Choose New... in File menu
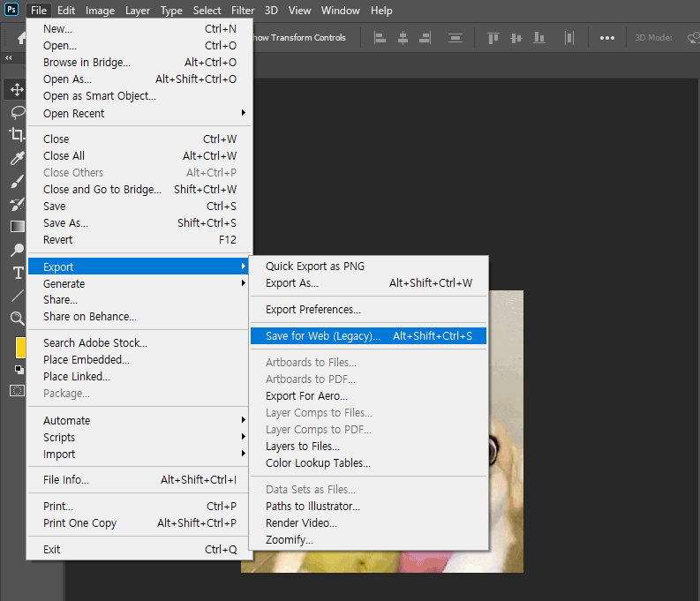The image size is (700, 601). pyautogui.click(x=139, y=28)
